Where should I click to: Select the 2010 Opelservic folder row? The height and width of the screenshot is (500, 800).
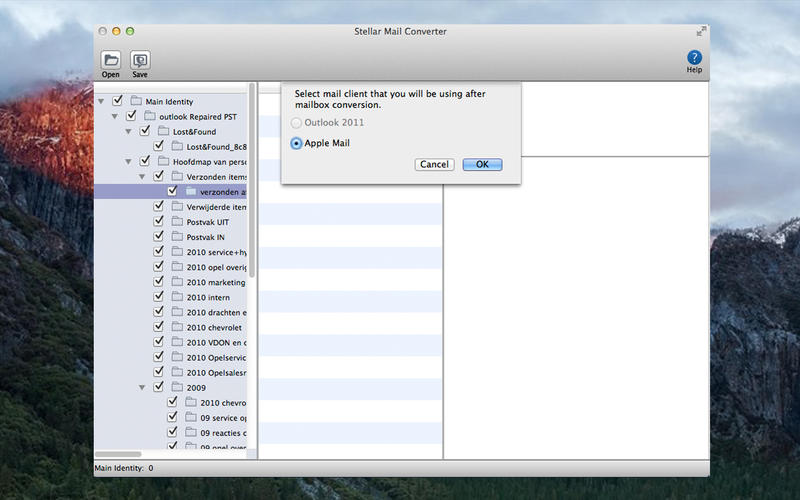(171, 357)
